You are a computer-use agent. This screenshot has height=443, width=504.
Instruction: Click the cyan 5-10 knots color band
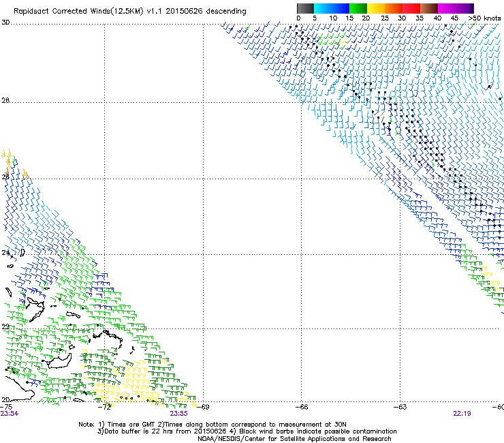point(323,8)
